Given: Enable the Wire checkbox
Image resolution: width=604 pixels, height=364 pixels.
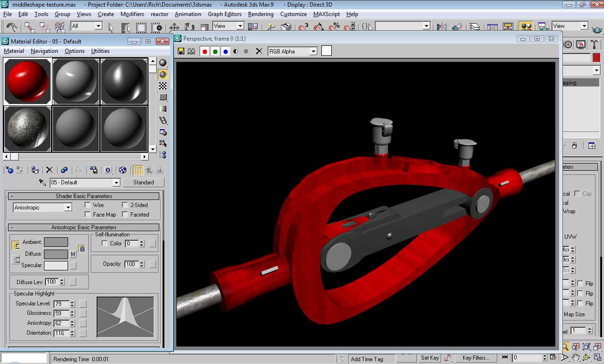Looking at the screenshot, I should pos(87,205).
